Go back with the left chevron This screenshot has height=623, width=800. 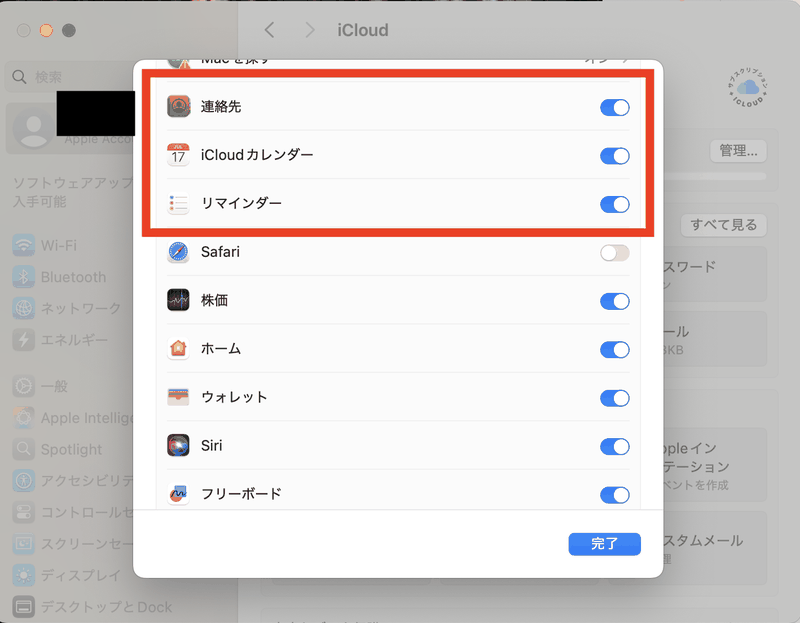[270, 30]
